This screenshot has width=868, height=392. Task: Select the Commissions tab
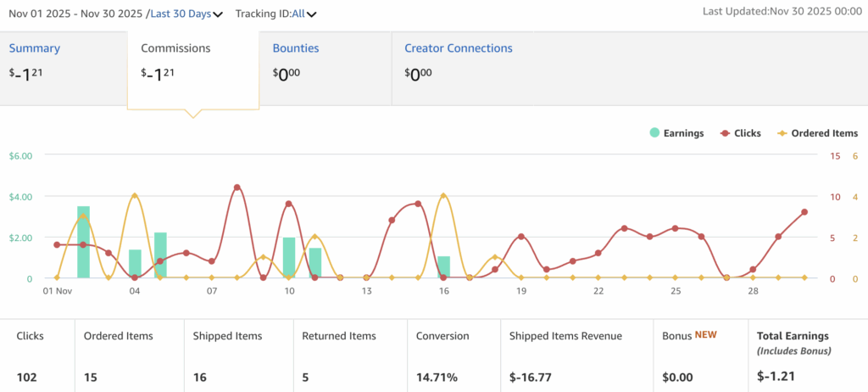(x=175, y=48)
